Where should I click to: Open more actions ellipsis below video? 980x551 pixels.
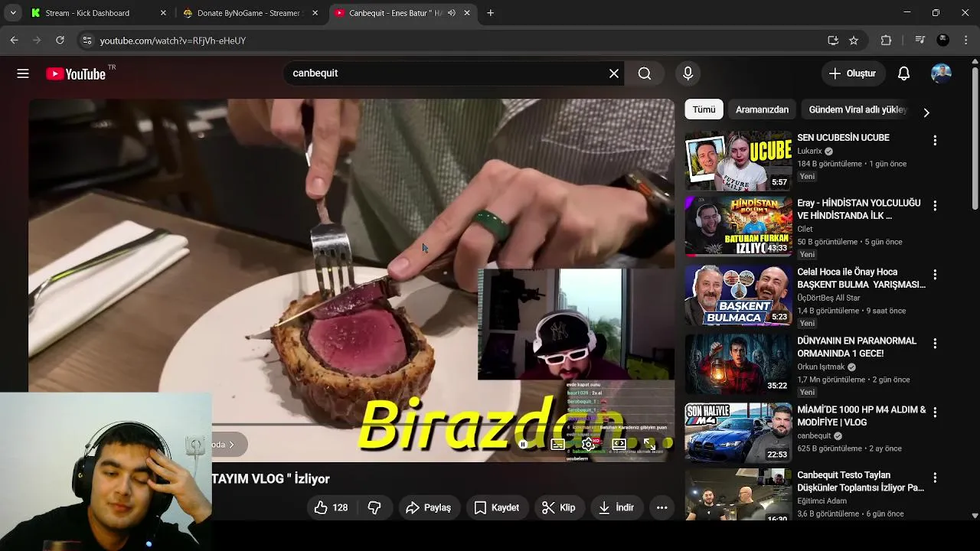click(661, 507)
